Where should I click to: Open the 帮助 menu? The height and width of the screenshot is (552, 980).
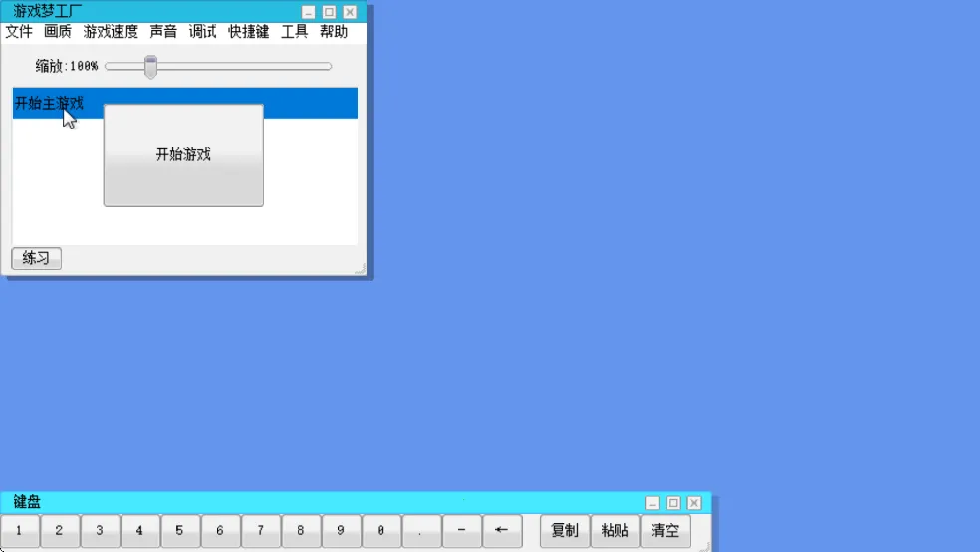(x=334, y=32)
